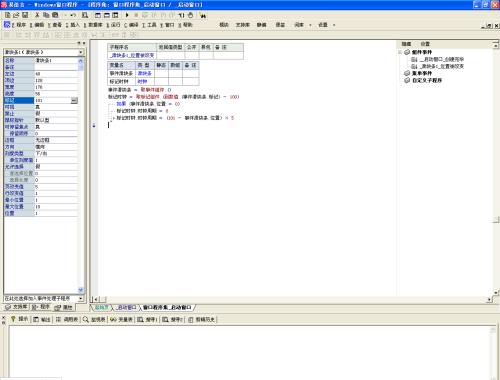Select the 最大位置 property row
The width and height of the screenshot is (500, 380).
[x=41, y=207]
